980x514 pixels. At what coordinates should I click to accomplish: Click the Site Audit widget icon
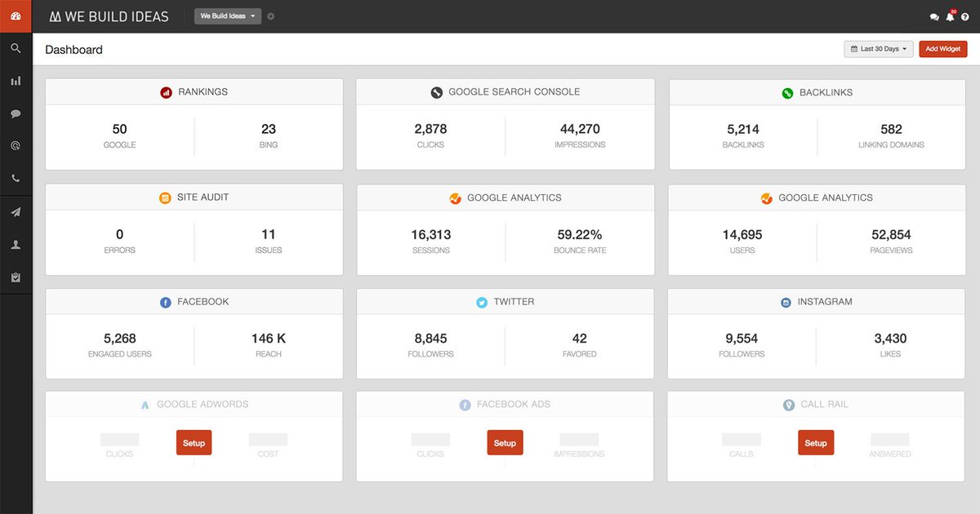click(165, 198)
